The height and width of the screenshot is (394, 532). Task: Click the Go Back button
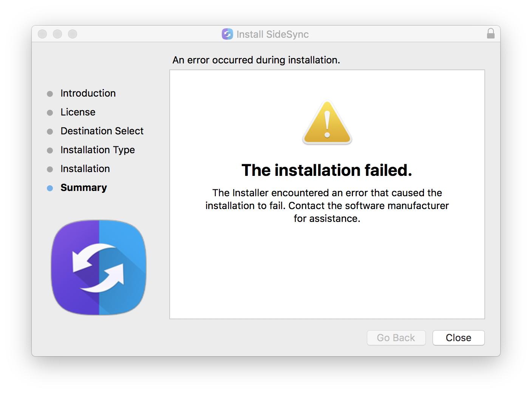point(396,338)
